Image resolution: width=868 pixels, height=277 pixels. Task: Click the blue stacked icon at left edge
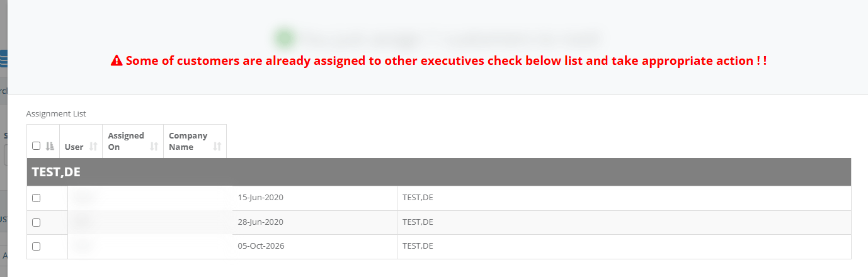(x=3, y=59)
